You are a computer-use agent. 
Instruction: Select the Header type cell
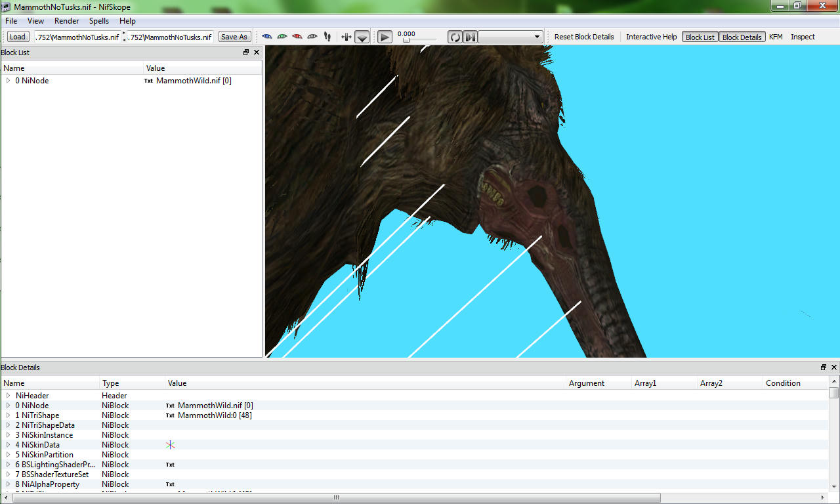pyautogui.click(x=113, y=396)
